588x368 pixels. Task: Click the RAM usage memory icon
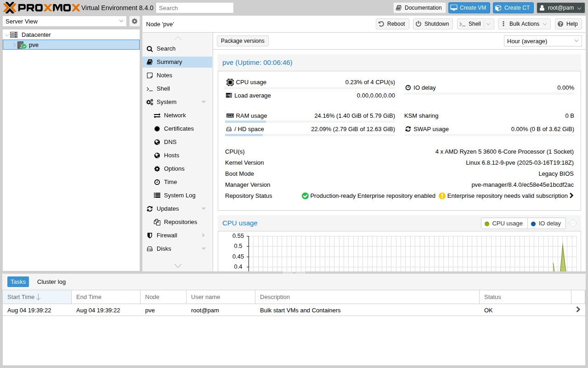pyautogui.click(x=230, y=116)
